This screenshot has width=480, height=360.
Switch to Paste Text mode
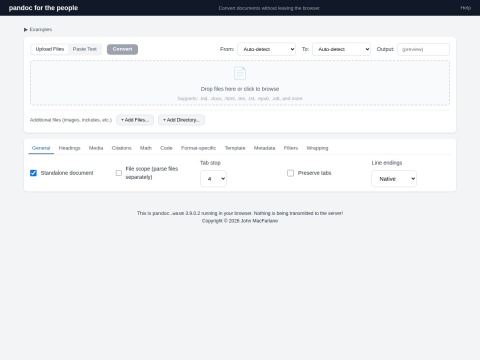click(x=85, y=49)
